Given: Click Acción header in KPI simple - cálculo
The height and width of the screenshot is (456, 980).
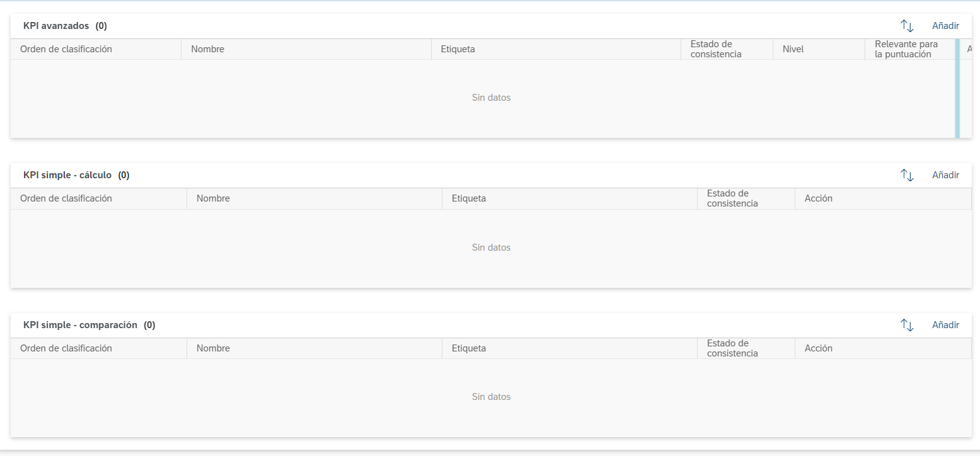Looking at the screenshot, I should (x=883, y=198).
